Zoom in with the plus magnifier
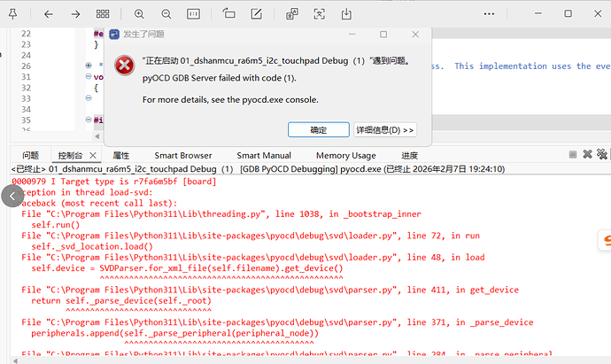 140,14
